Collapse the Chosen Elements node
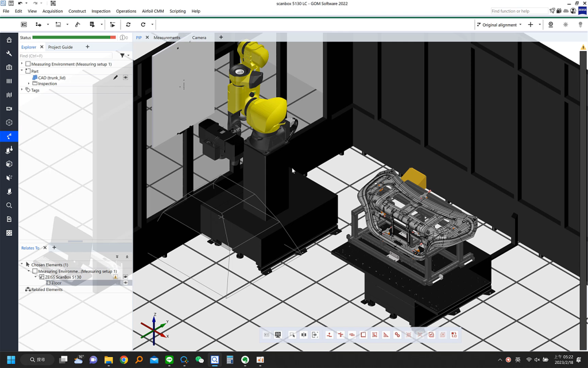Viewport: 588px width, 368px height. click(22, 264)
